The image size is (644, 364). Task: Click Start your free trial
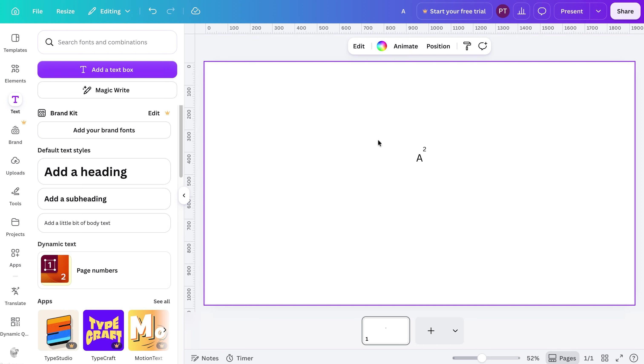(454, 11)
